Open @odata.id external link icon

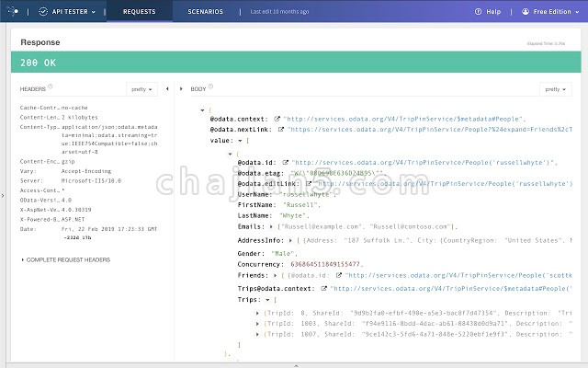[x=286, y=163]
